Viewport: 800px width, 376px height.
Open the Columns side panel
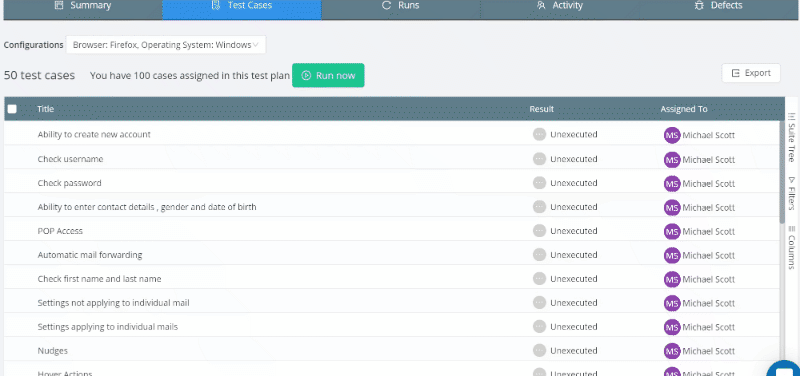[791, 247]
